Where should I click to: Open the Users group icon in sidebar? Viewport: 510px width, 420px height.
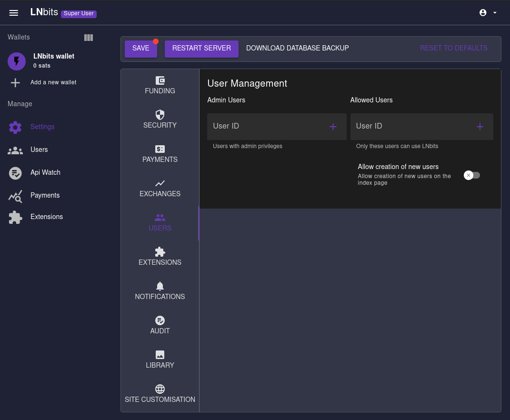[x=15, y=150]
